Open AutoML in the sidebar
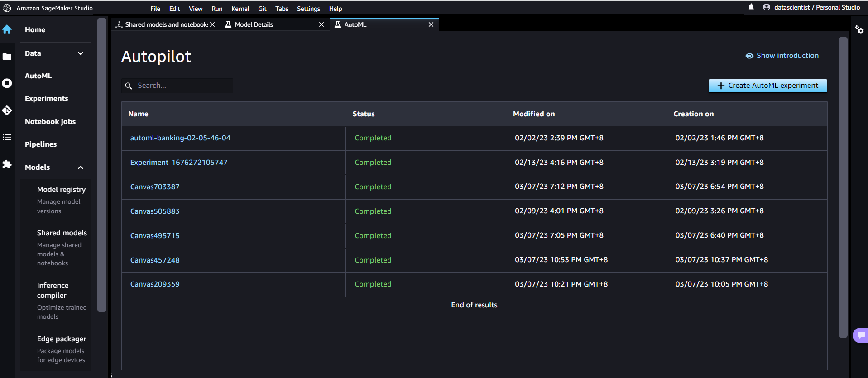Image resolution: width=868 pixels, height=378 pixels. 38,76
